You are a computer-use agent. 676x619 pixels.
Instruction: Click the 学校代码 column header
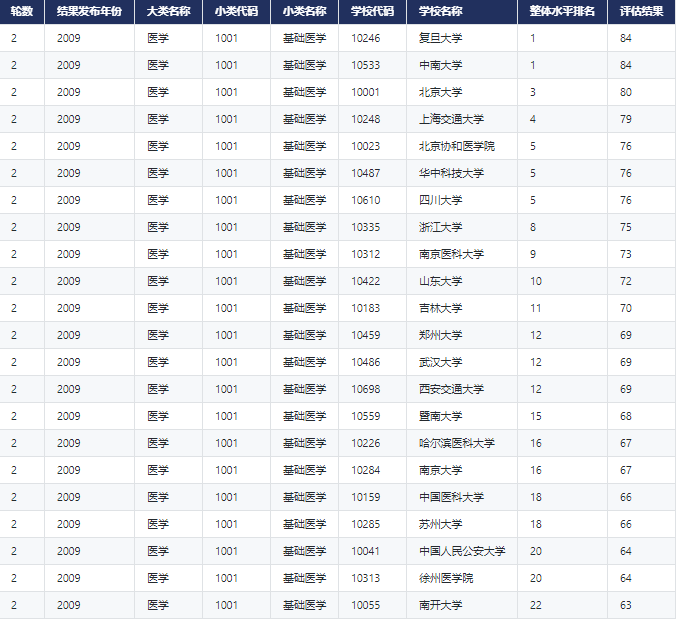tap(372, 11)
